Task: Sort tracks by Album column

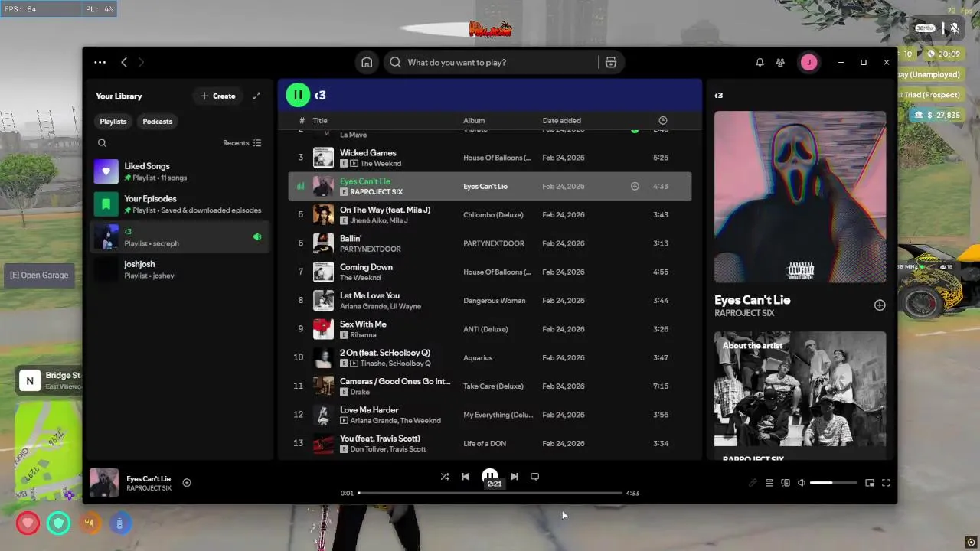Action: point(474,120)
